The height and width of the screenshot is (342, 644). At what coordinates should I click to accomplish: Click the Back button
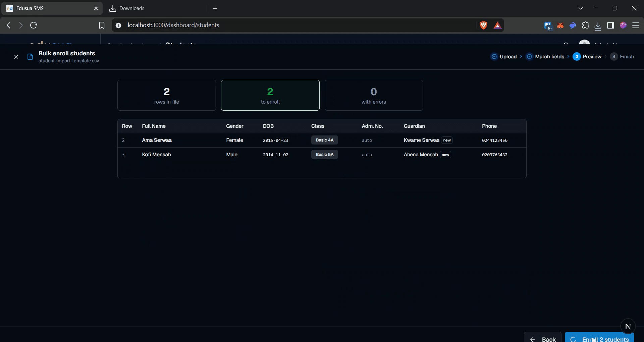[x=543, y=337]
